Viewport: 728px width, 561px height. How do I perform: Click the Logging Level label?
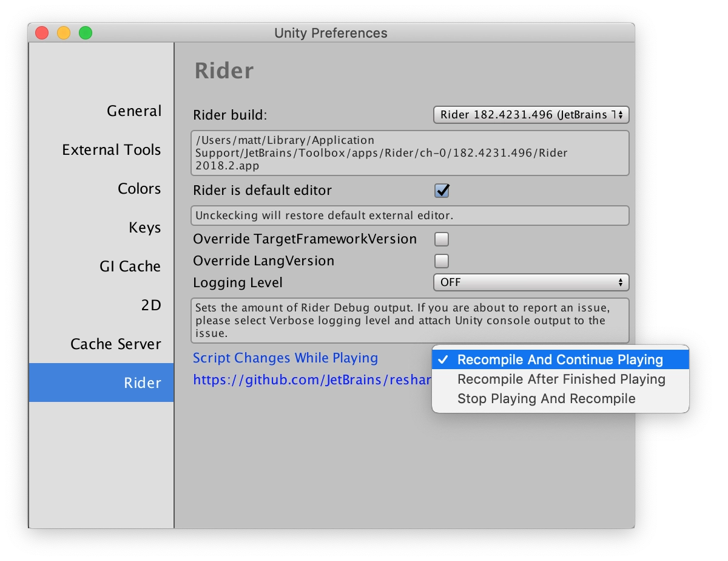click(x=238, y=283)
